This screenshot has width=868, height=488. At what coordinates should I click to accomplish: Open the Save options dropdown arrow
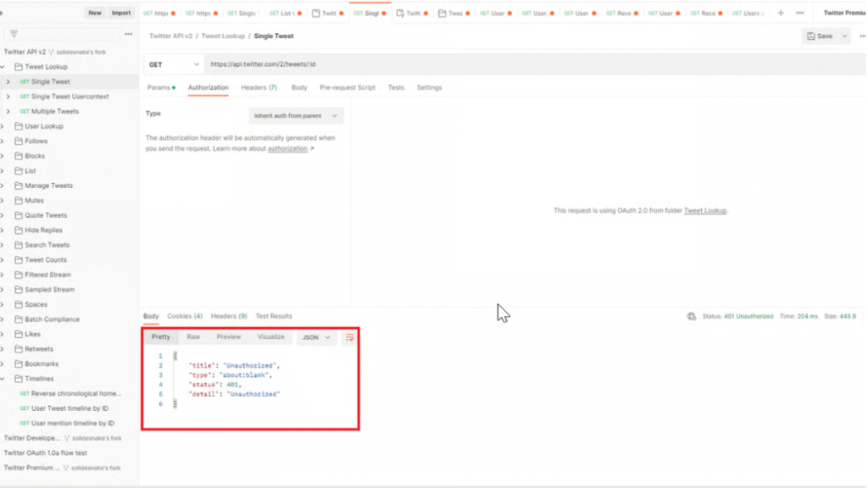(x=844, y=36)
